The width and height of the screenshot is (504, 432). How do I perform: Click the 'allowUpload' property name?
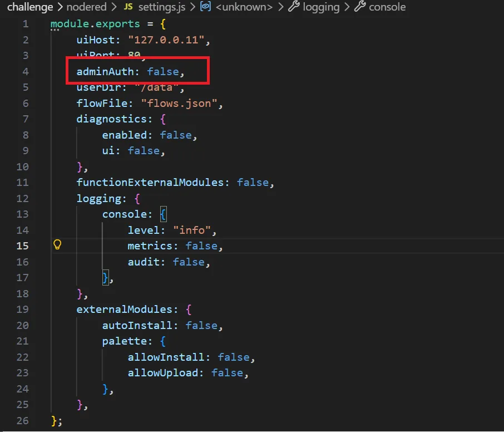tap(163, 373)
